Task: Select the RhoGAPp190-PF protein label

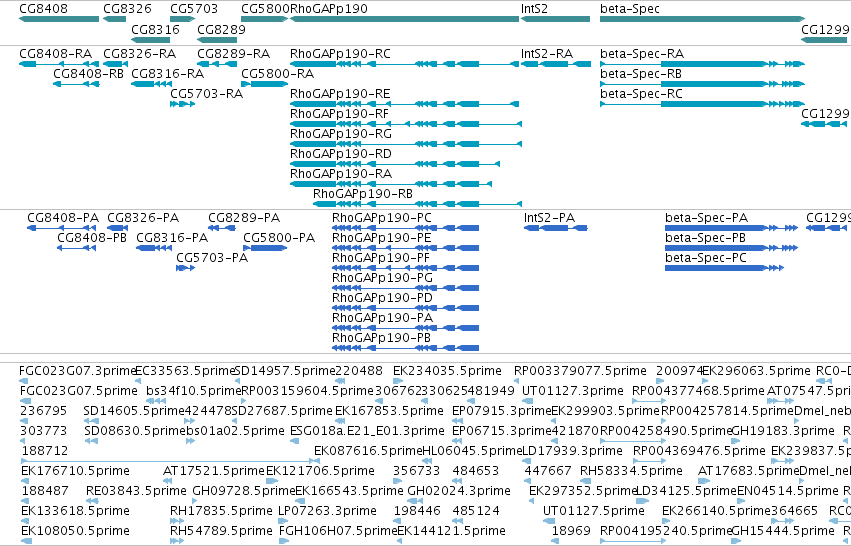Action: (x=381, y=258)
